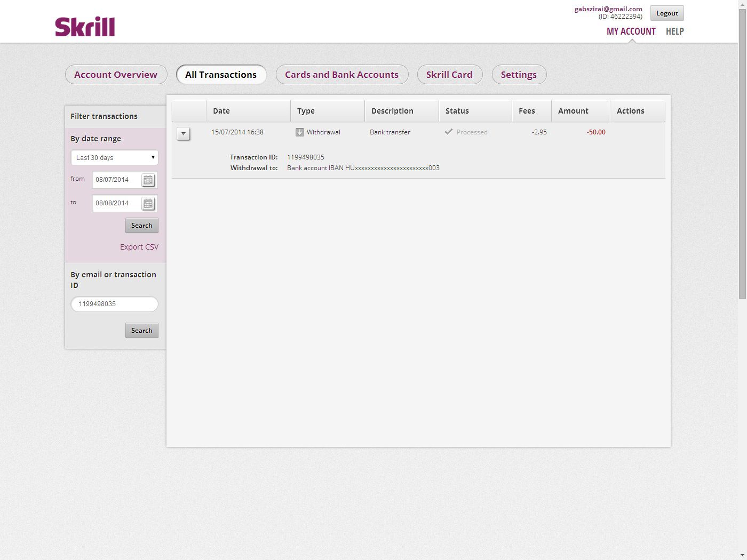
Task: Click the Date column header
Action: [x=248, y=111]
